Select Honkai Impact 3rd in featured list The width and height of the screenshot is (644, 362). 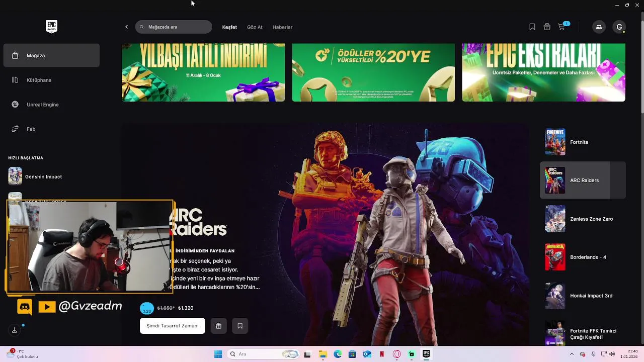click(583, 296)
